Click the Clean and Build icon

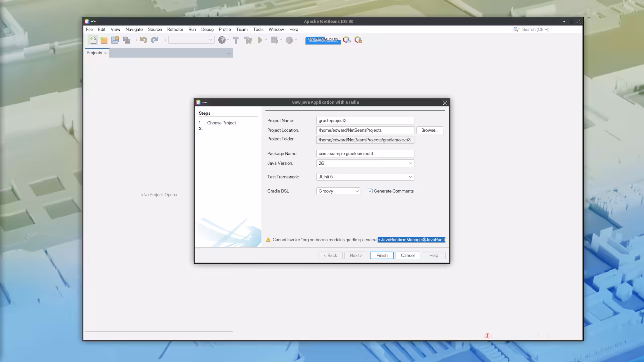pyautogui.click(x=248, y=40)
